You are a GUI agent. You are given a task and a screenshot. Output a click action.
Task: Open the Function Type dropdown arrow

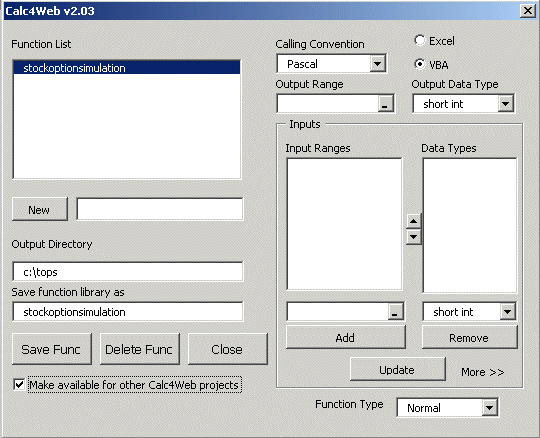pyautogui.click(x=489, y=408)
